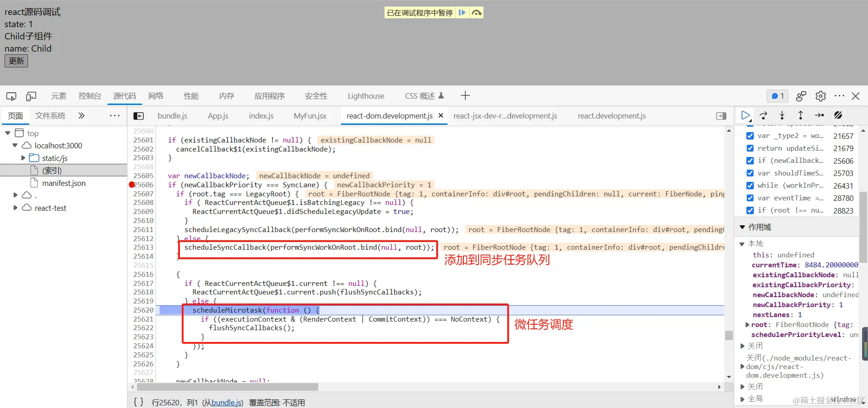Collapse the localhost:3000 node
The height and width of the screenshot is (408, 868).
[x=15, y=145]
